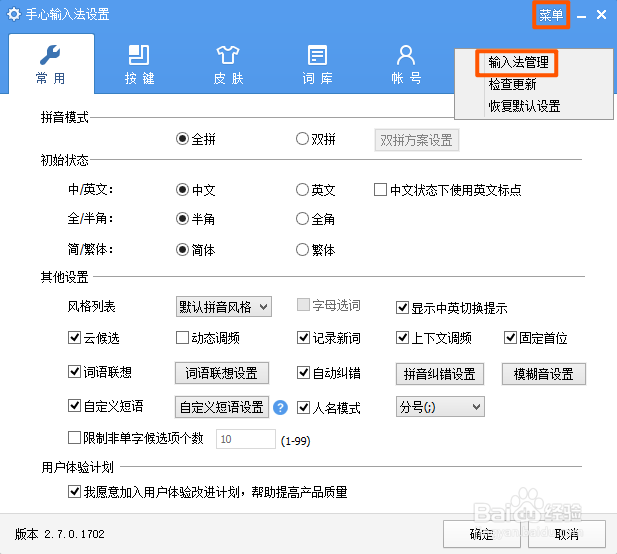Image resolution: width=617 pixels, height=554 pixels.
Task: Toggle 我愿意加入用户体验改进计划 checkbox
Action: tap(74, 491)
